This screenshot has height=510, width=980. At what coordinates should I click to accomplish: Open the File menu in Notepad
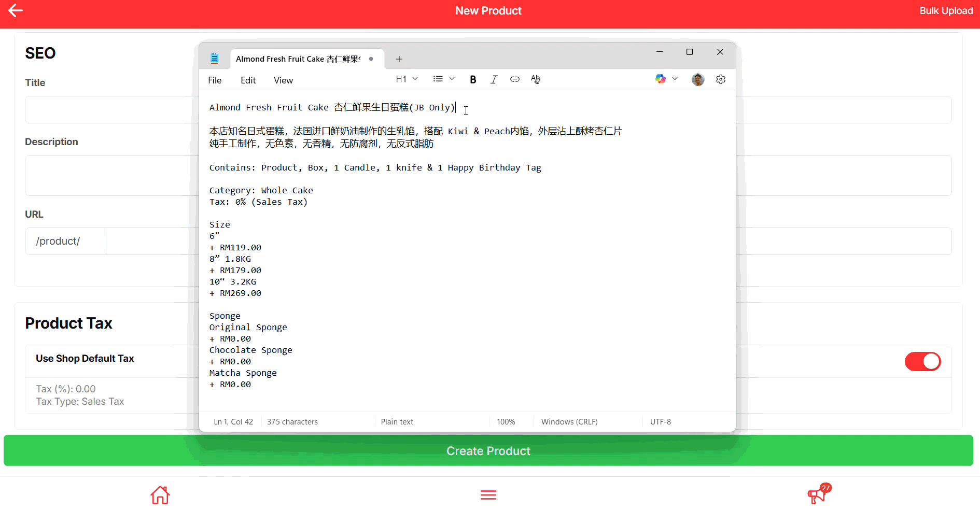(215, 80)
